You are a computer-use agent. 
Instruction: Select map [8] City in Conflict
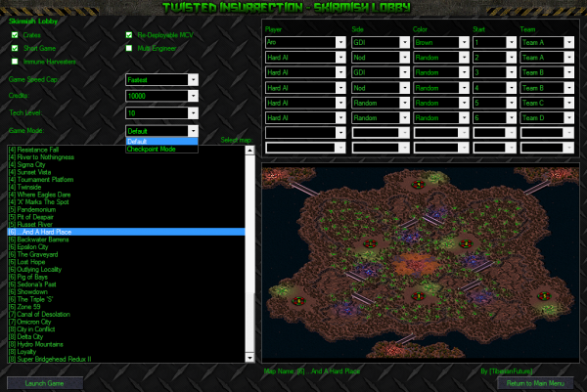(x=126, y=329)
